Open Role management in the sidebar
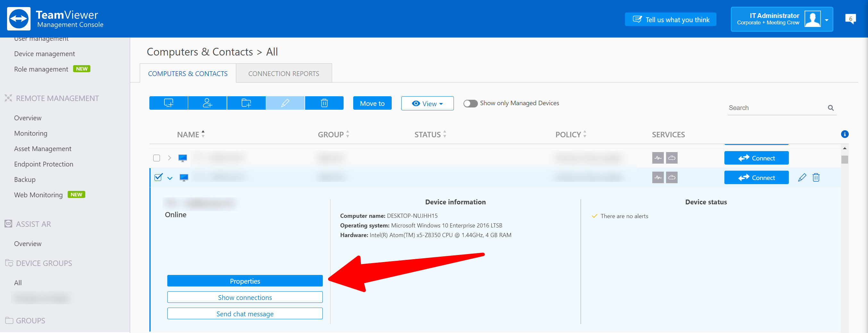Image resolution: width=868 pixels, height=333 pixels. point(41,69)
